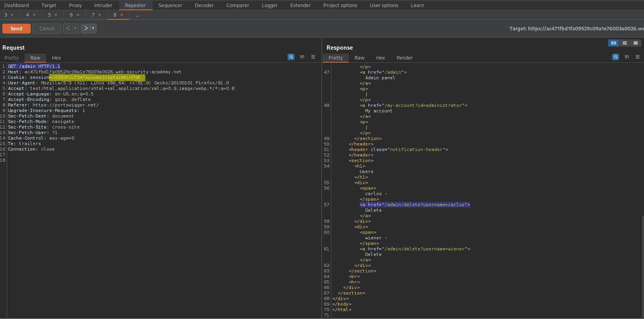
Task: Switch Request view to Raw
Action: (35, 58)
